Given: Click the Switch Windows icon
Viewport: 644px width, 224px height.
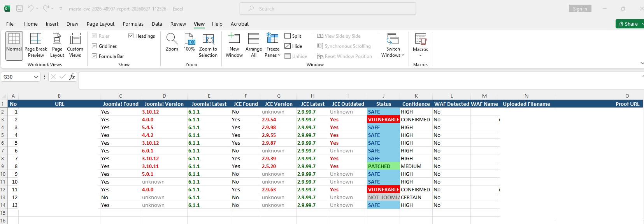Looking at the screenshot, I should (393, 39).
